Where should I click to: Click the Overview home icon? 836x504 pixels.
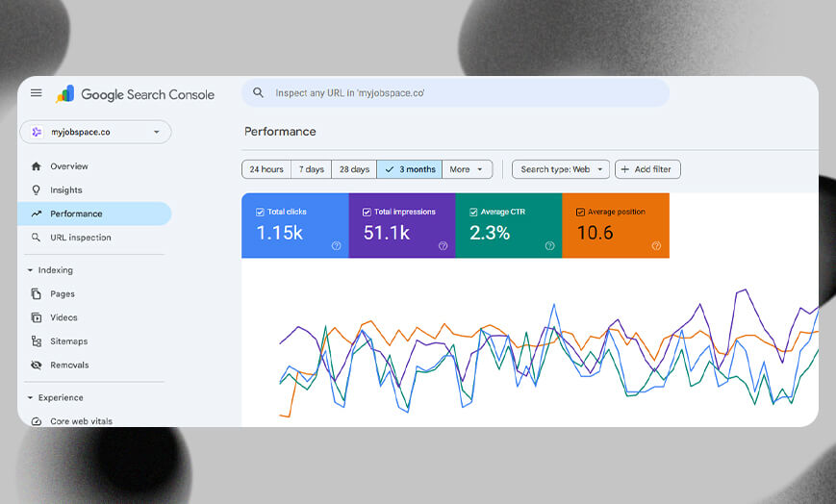pyautogui.click(x=37, y=166)
